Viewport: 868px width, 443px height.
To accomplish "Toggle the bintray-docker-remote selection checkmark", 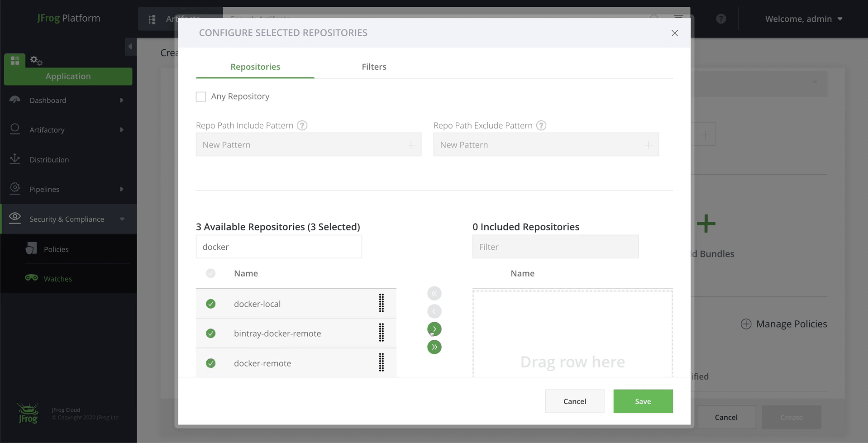I will (x=211, y=333).
